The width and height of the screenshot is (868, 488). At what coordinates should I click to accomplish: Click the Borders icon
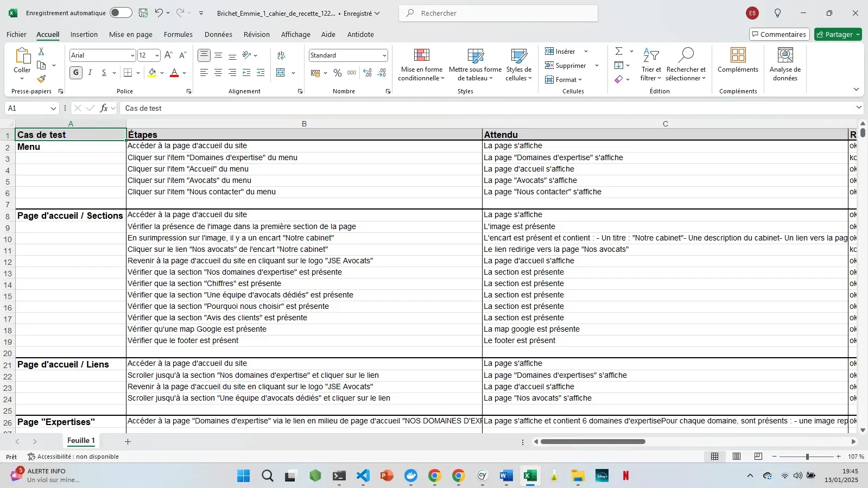click(128, 73)
